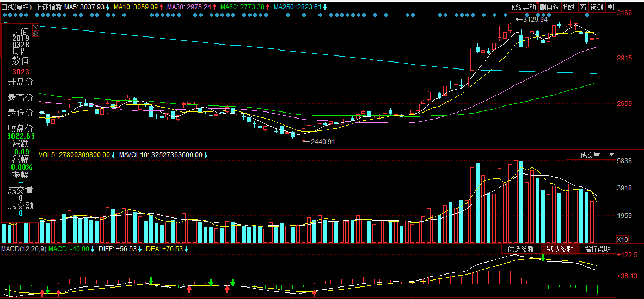
Task: Open the 日线(复权) period selector
Action: point(16,7)
